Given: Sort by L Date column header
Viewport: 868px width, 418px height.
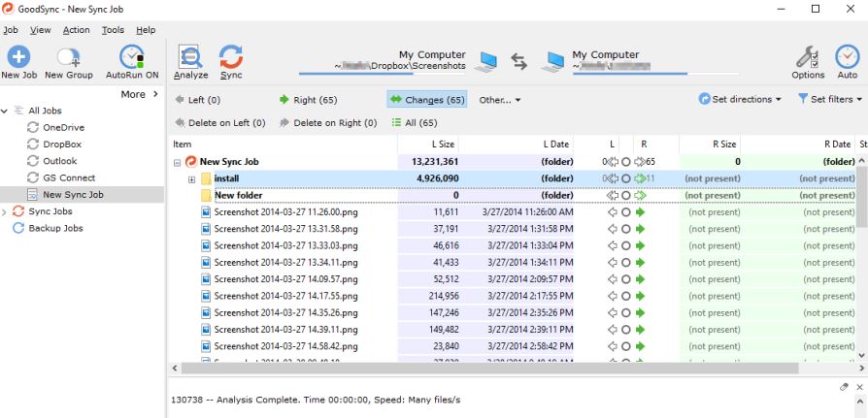Looking at the screenshot, I should click(x=516, y=145).
